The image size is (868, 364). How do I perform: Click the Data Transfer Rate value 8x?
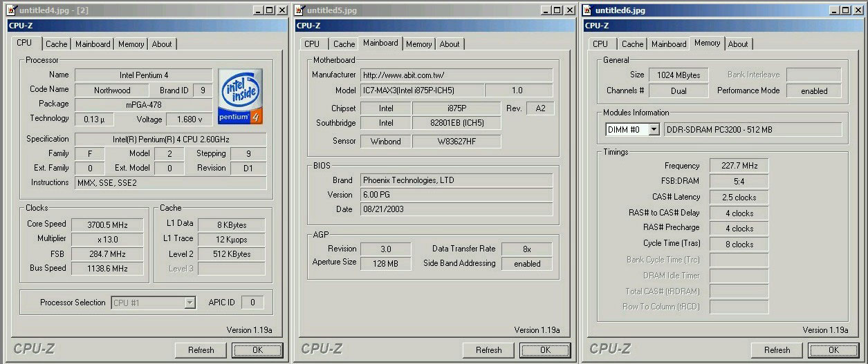point(526,249)
